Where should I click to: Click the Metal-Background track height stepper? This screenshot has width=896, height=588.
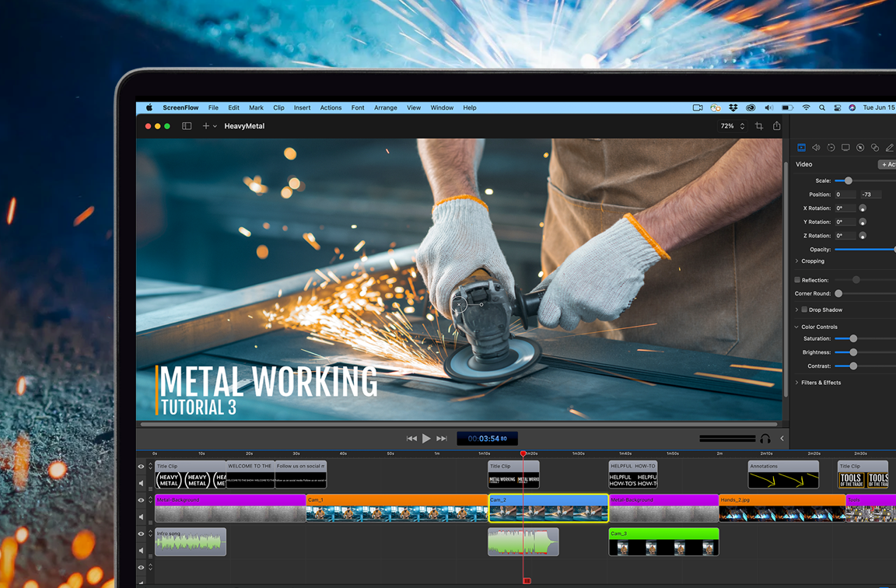pyautogui.click(x=151, y=500)
